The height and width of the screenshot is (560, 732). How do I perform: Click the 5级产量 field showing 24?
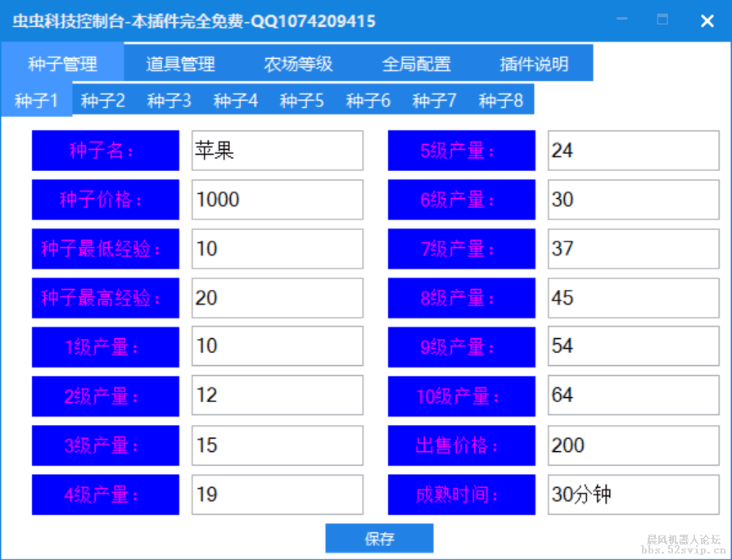tap(633, 151)
